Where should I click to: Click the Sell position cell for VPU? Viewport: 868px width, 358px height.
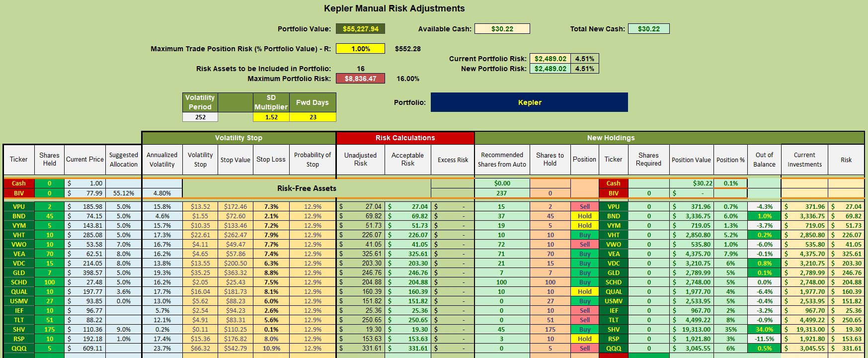tap(584, 207)
